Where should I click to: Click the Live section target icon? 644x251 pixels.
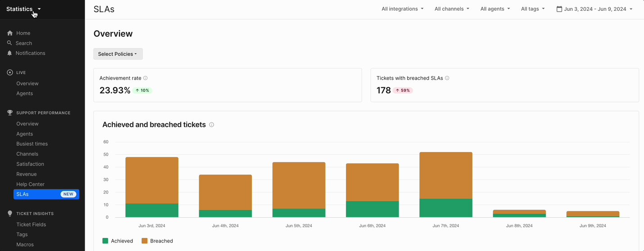[10, 72]
